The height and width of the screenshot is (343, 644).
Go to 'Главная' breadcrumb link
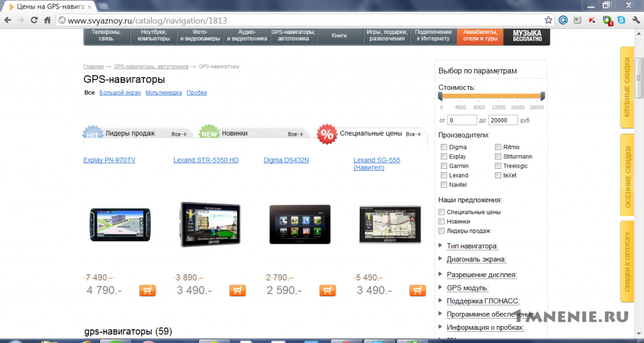point(93,67)
